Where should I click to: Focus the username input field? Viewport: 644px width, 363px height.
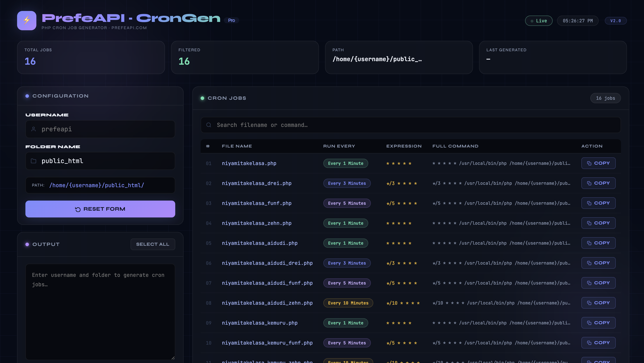100,129
